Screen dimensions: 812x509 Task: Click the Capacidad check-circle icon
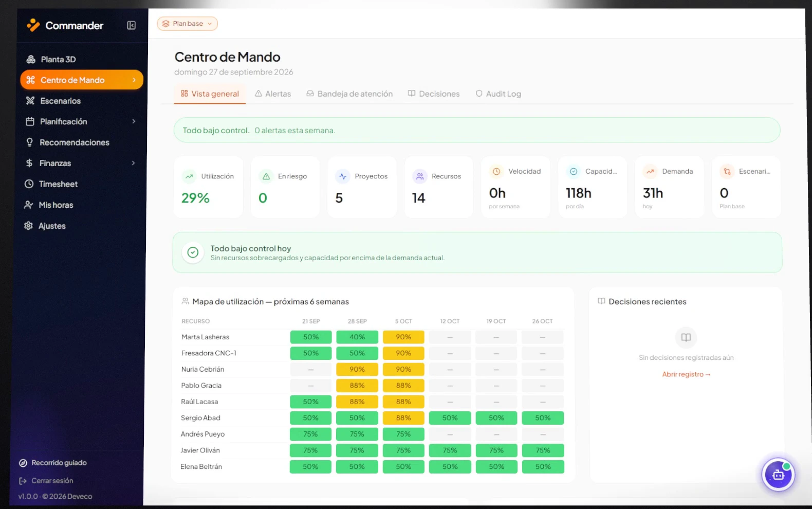pyautogui.click(x=574, y=171)
